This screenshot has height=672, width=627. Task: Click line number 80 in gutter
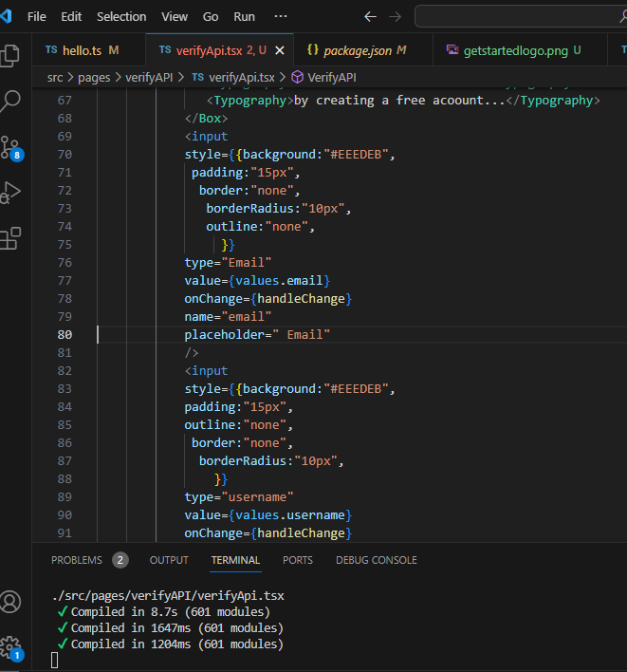click(x=65, y=335)
